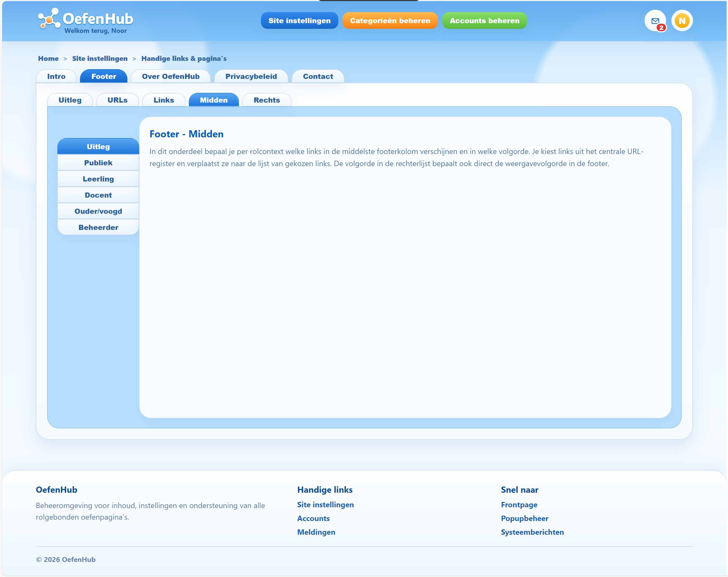The image size is (728, 577).
Task: Select the Uitleg sub-tab
Action: click(70, 100)
